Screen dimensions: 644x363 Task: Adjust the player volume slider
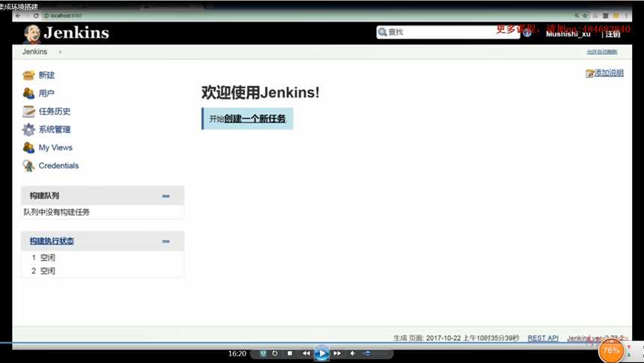coord(375,353)
